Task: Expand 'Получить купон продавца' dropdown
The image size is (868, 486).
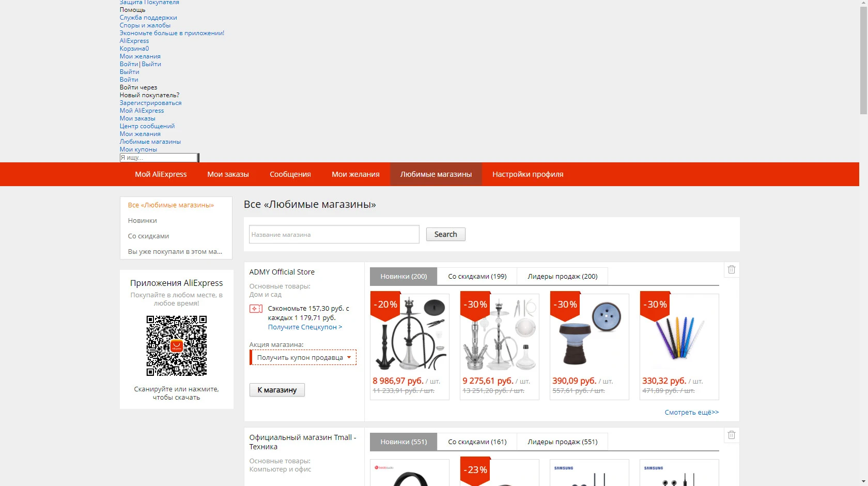Action: coord(303,357)
